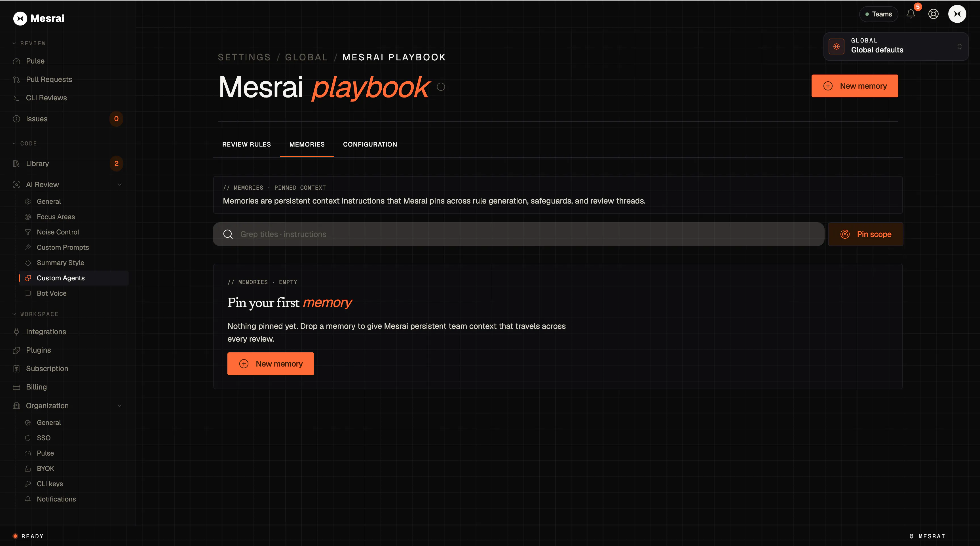Click the Focus Areas target icon
Screen dimensions: 980x546
(28, 217)
